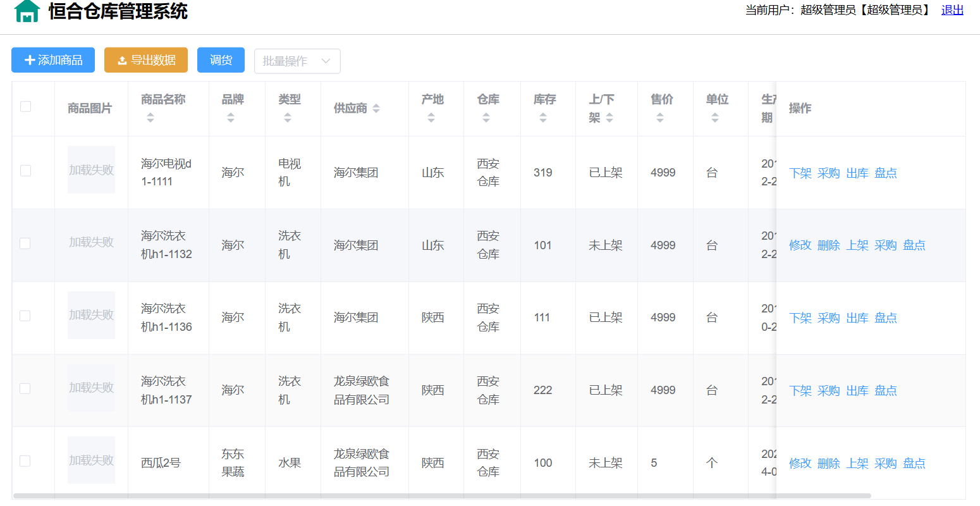Click 海尔洗衣机h1-1137 product image placeholder
Image resolution: width=980 pixels, height=506 pixels.
[x=92, y=388]
